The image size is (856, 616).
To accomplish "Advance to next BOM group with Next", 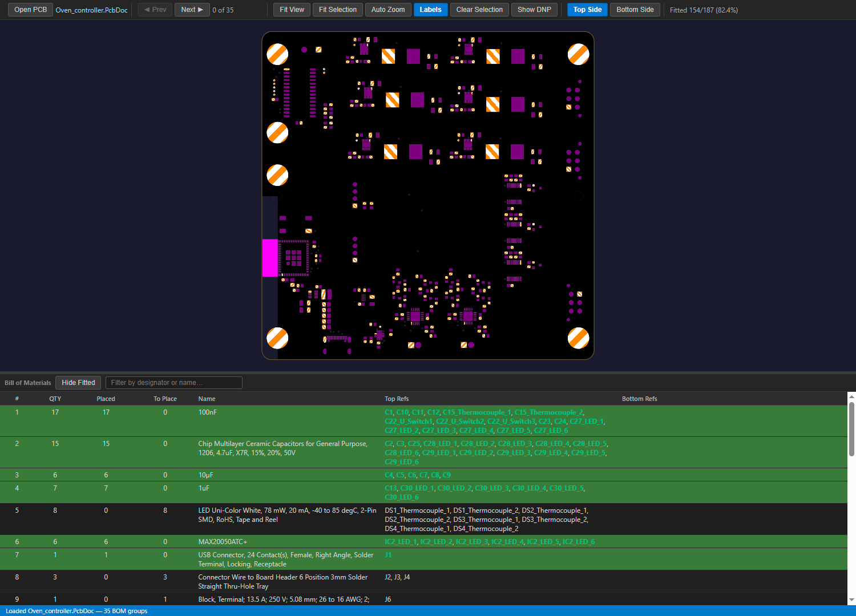I will 192,10.
